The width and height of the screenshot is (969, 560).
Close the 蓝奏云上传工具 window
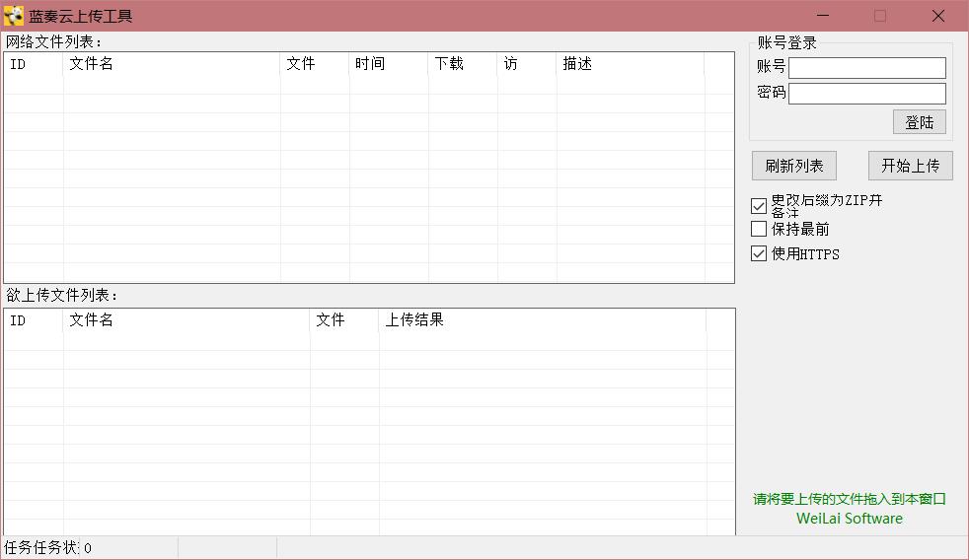(x=937, y=16)
